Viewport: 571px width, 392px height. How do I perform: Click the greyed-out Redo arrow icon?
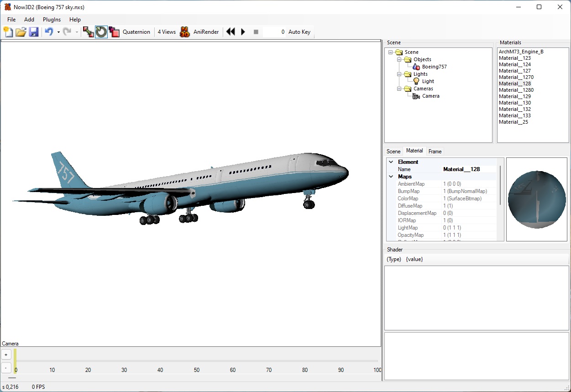coord(67,32)
